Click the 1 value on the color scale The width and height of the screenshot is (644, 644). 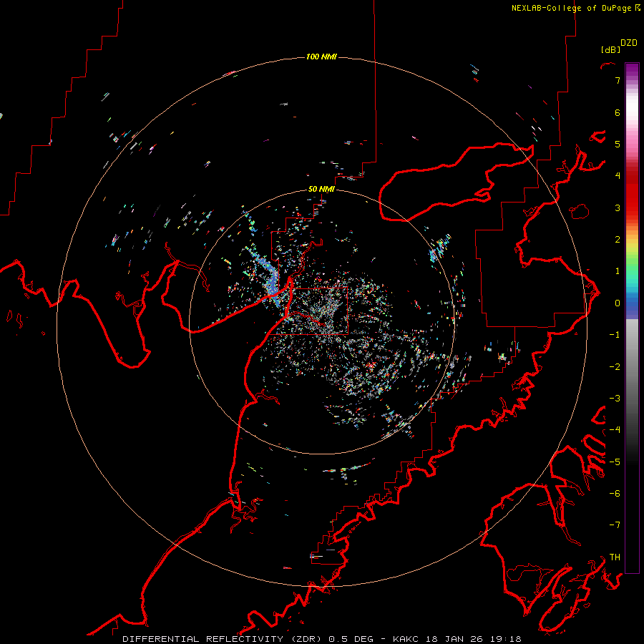pos(618,271)
